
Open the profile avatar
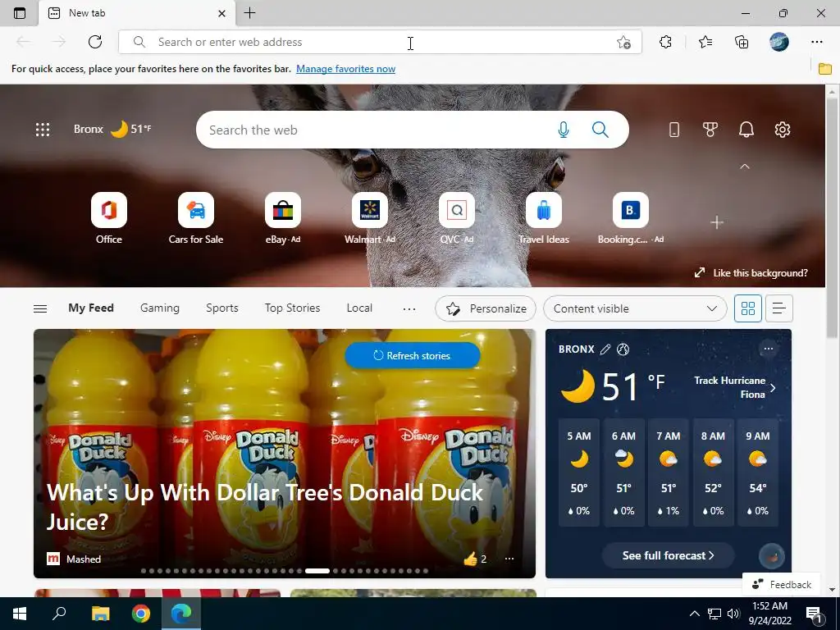coord(779,42)
